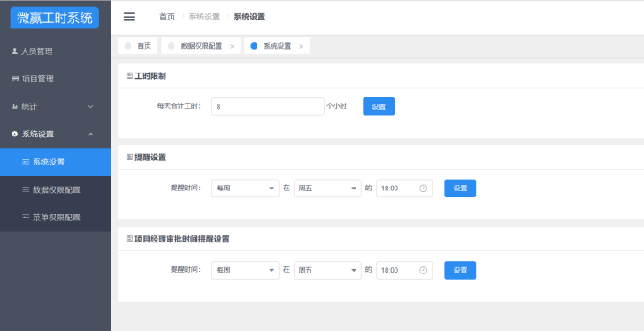Click the 微赢工时系统 logo
The width and height of the screenshot is (644, 331).
(55, 18)
